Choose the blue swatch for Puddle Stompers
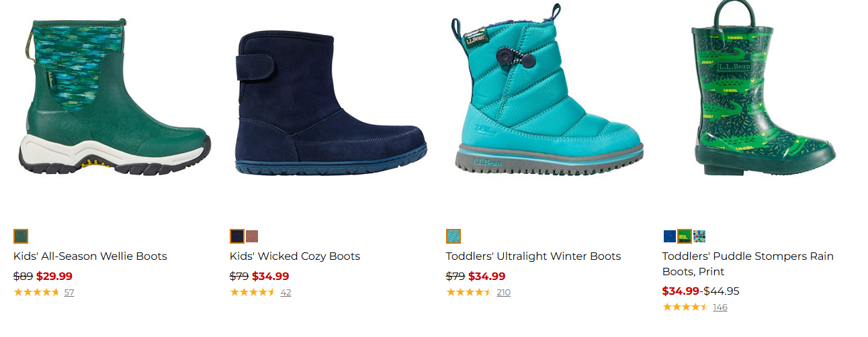 tap(670, 236)
